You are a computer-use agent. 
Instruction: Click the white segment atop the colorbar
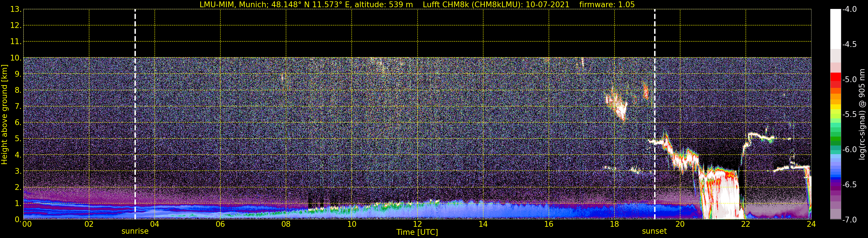836,29
